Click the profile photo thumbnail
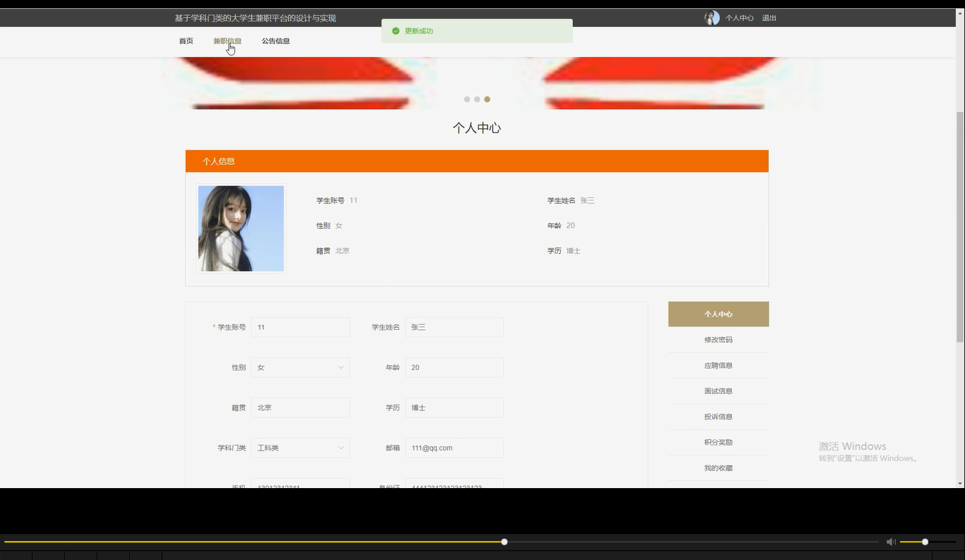Screen dimensions: 965x560 241,228
